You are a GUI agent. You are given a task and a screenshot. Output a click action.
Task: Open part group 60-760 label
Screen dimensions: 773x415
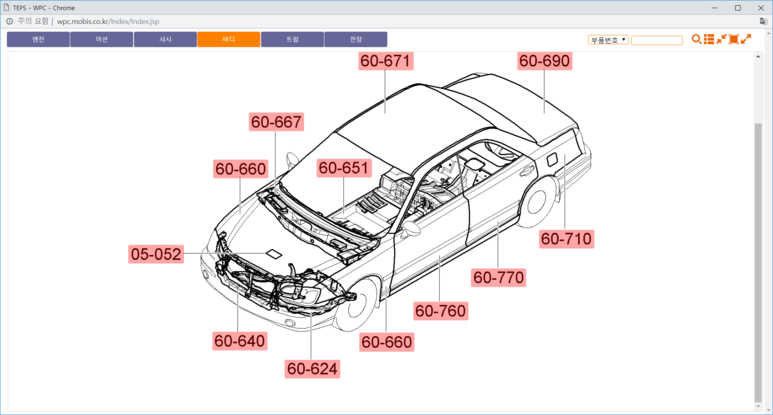click(x=440, y=311)
